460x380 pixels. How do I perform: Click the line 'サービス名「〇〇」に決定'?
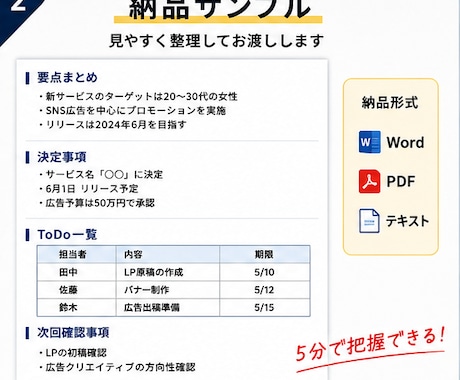(104, 174)
